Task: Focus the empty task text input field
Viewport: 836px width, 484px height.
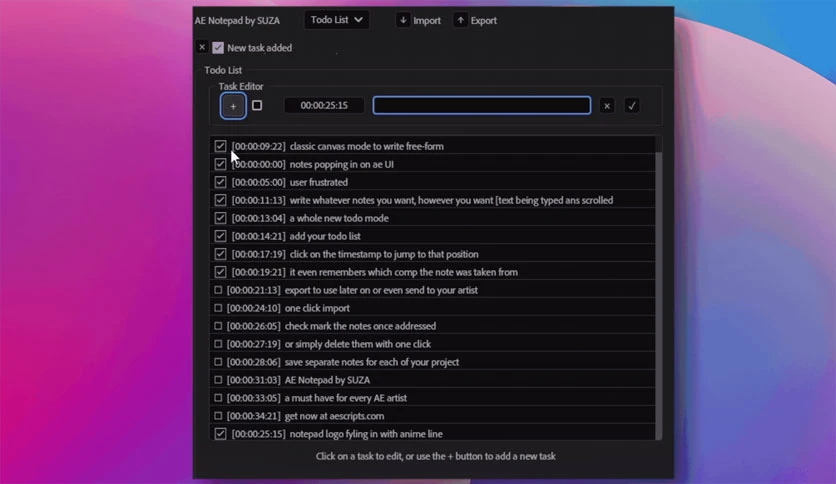Action: pos(481,105)
